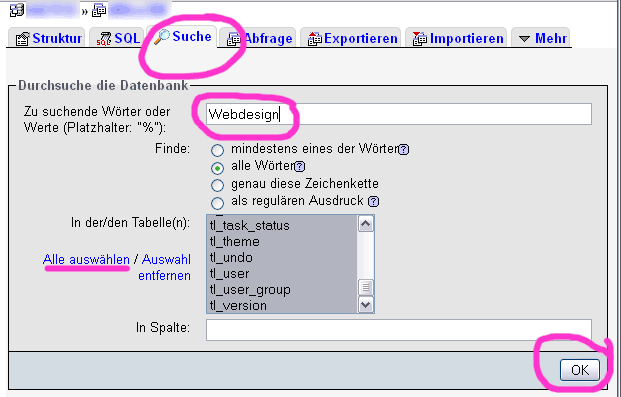
Task: Select tl_task_status in table list
Action: coord(282,225)
